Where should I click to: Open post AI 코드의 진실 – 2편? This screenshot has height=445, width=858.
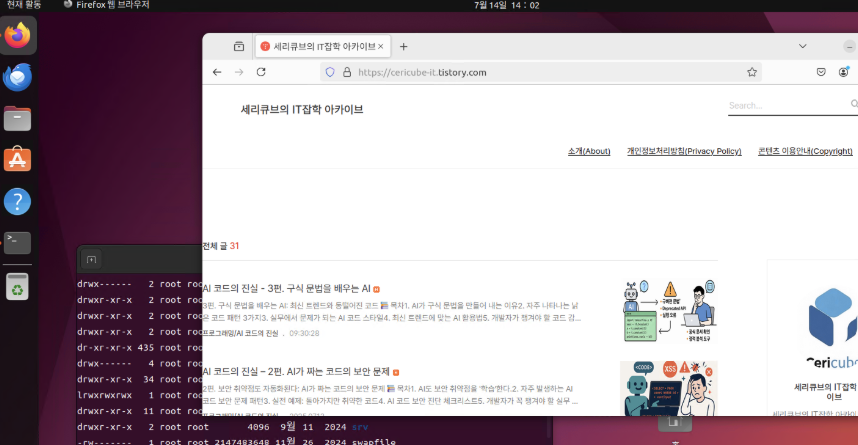[295, 372]
